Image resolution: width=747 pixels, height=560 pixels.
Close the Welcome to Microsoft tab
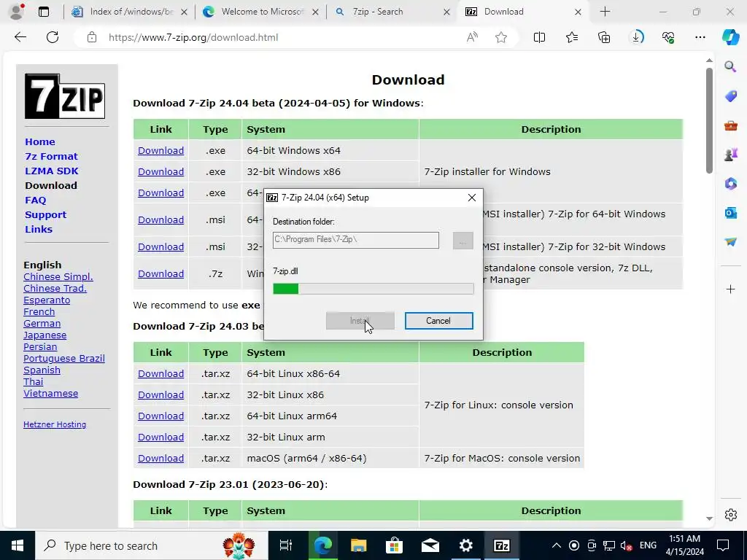pos(315,12)
